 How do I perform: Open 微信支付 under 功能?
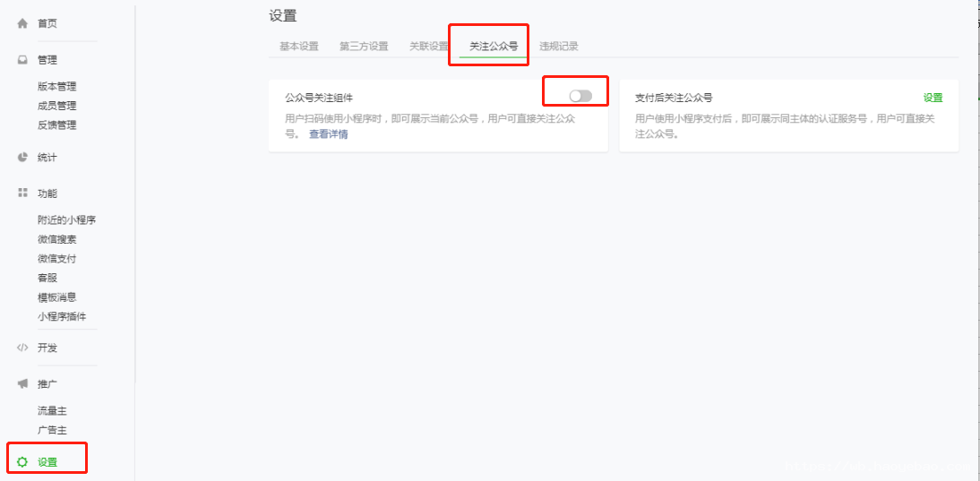click(x=56, y=259)
